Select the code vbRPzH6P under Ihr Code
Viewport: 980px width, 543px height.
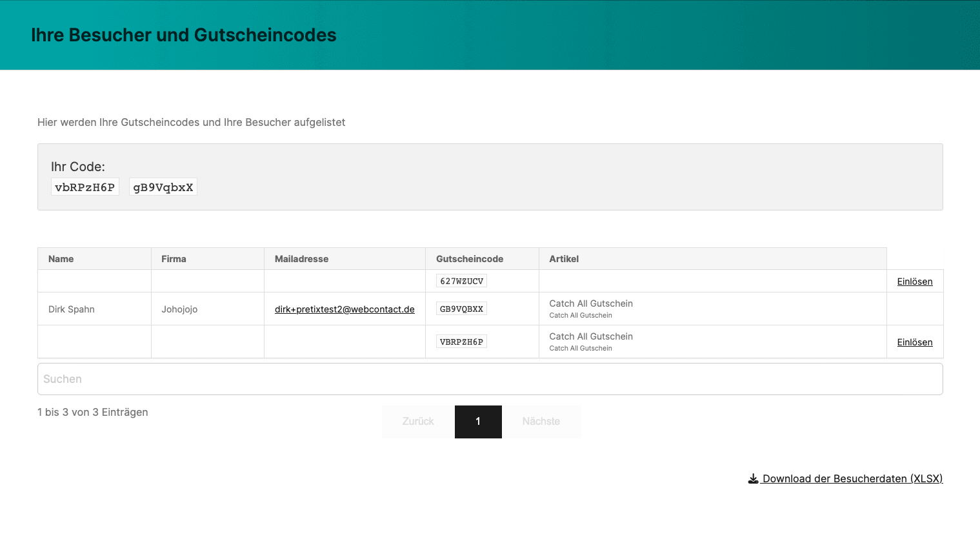85,187
